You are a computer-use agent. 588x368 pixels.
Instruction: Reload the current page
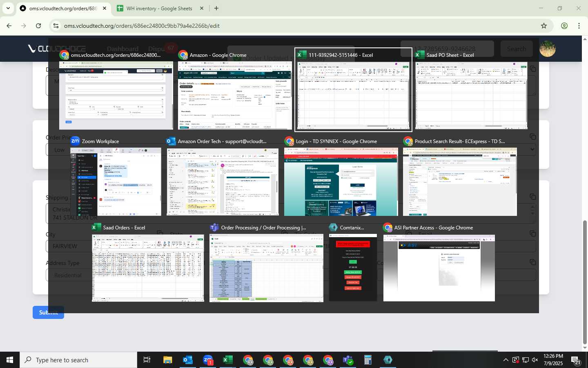pyautogui.click(x=38, y=26)
